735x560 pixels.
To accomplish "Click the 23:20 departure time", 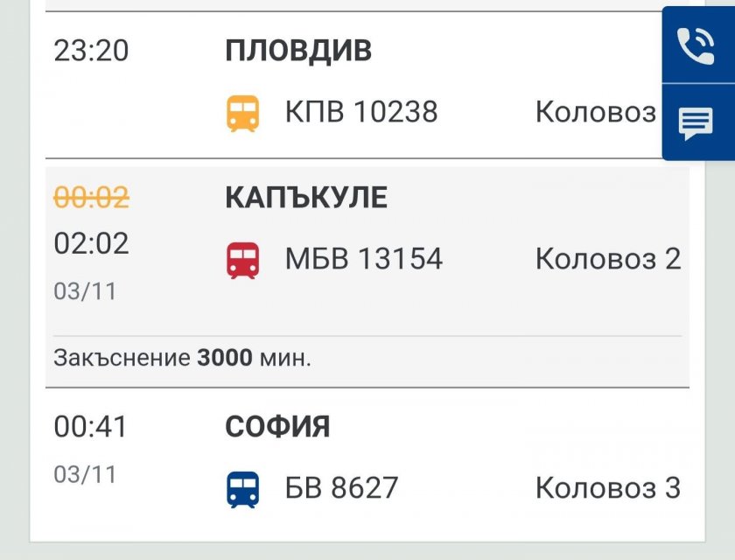I will click(91, 51).
